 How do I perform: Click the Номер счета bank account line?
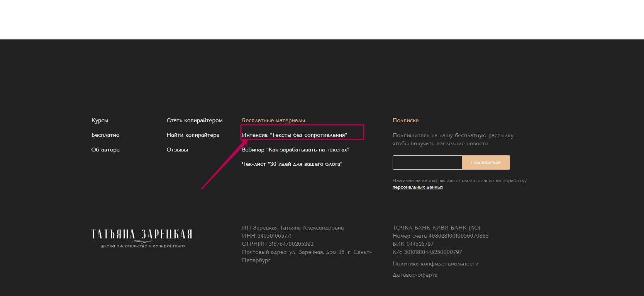(x=440, y=236)
